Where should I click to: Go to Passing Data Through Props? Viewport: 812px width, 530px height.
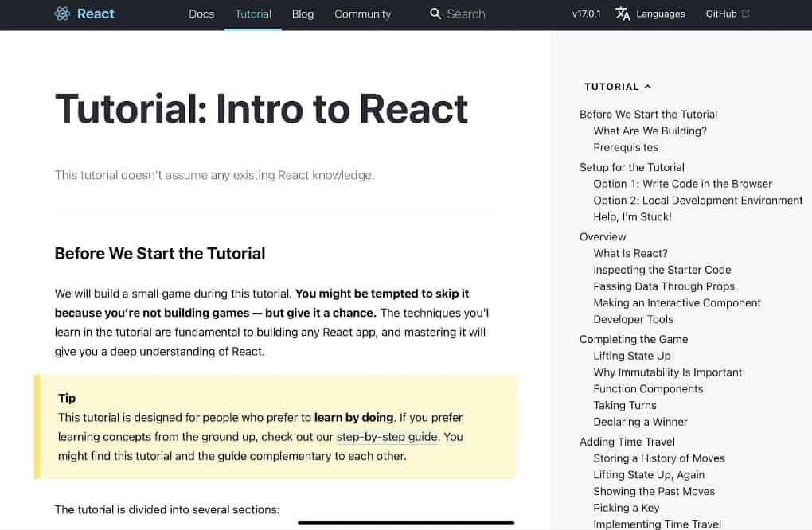coord(664,286)
